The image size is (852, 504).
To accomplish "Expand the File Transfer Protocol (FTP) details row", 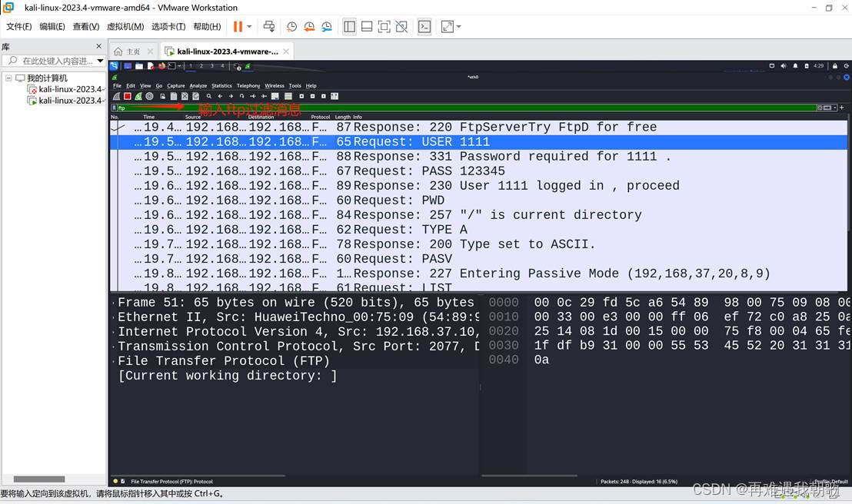I will pyautogui.click(x=115, y=361).
